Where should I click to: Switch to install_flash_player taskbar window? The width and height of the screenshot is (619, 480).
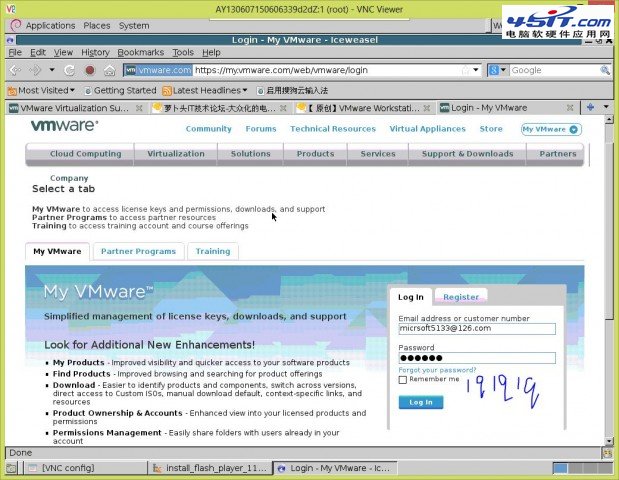210,468
